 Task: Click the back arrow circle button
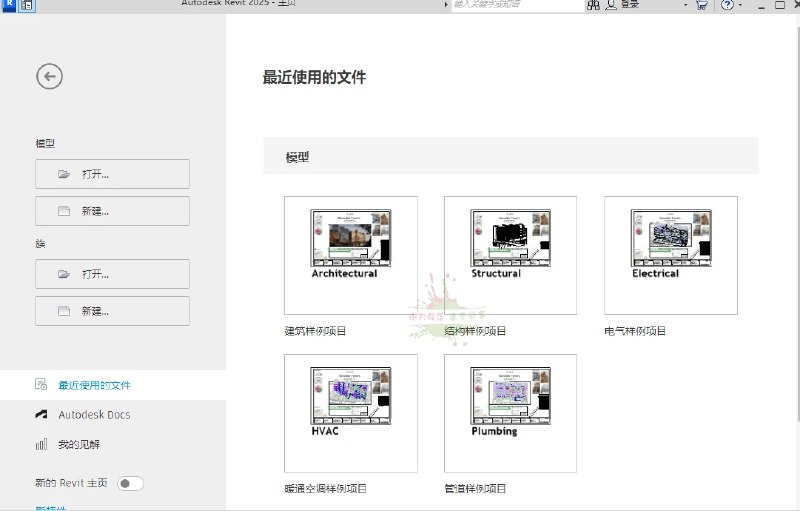(x=50, y=76)
